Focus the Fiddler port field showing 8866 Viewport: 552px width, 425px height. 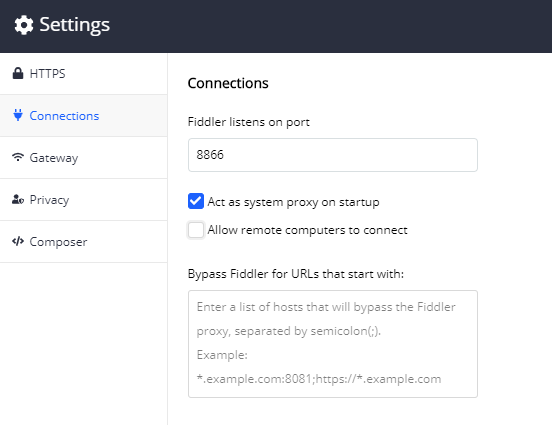(x=333, y=155)
